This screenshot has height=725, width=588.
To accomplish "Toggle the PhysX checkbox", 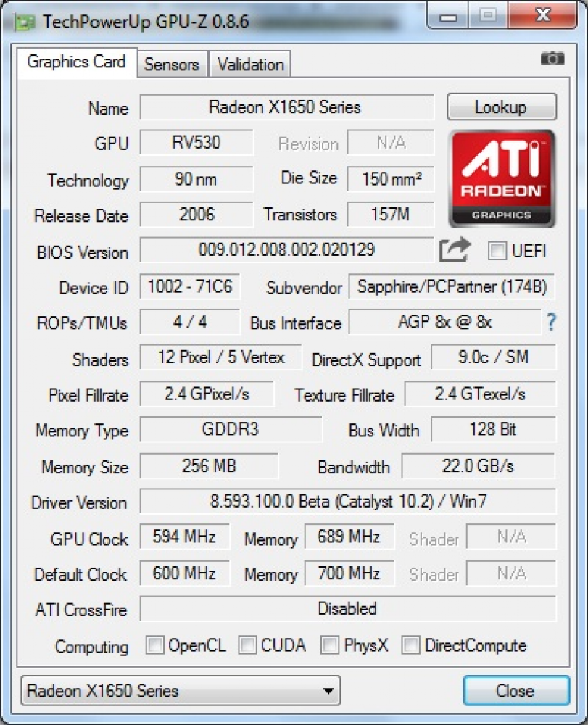I will 329,645.
